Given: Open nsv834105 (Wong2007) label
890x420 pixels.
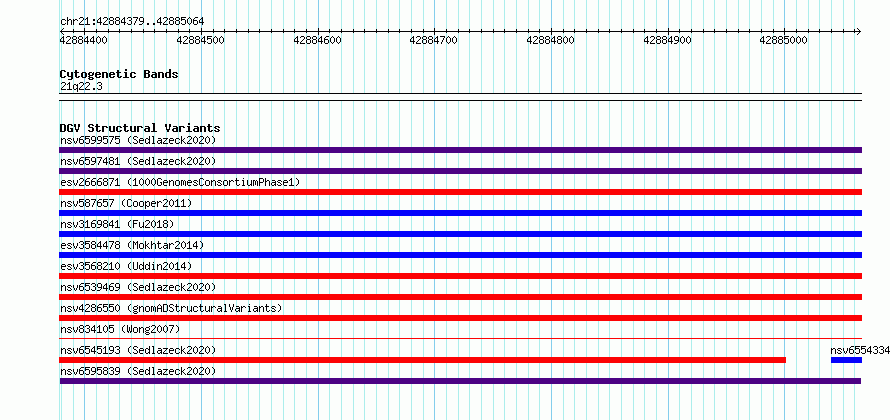Looking at the screenshot, I should (x=120, y=329).
